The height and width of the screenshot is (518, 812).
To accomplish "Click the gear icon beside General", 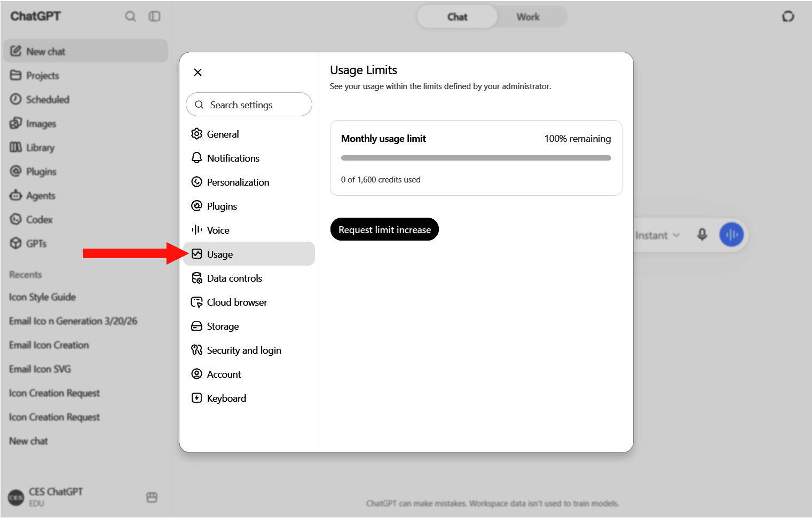I will (196, 134).
